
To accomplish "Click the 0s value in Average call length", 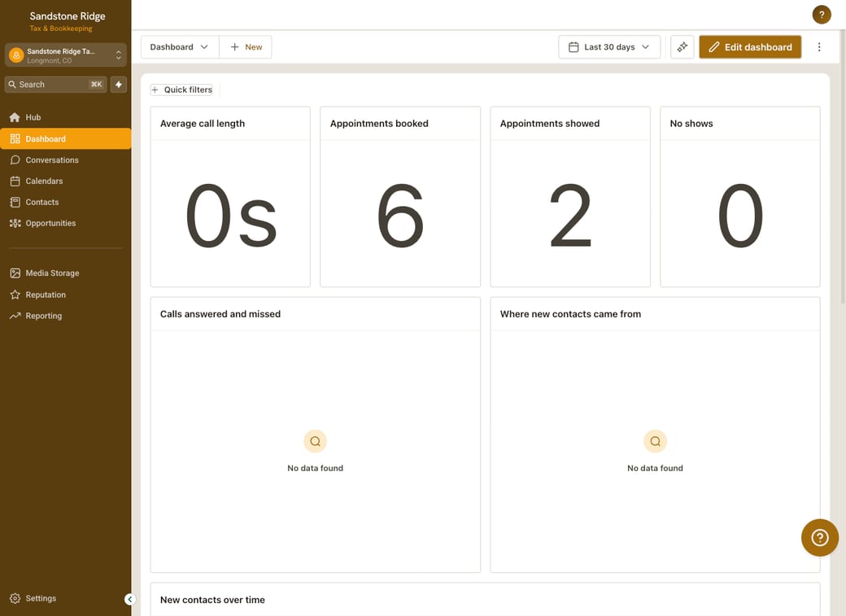I will coord(231,216).
